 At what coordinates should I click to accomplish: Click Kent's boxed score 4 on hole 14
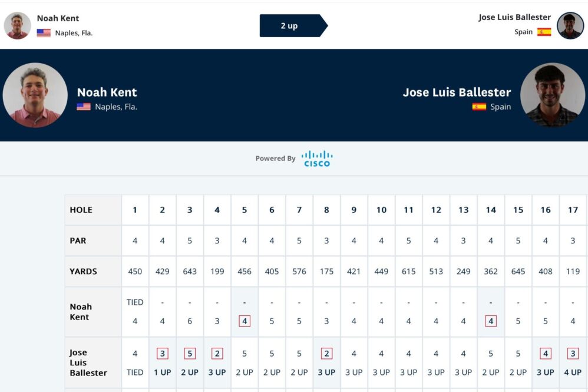(491, 321)
